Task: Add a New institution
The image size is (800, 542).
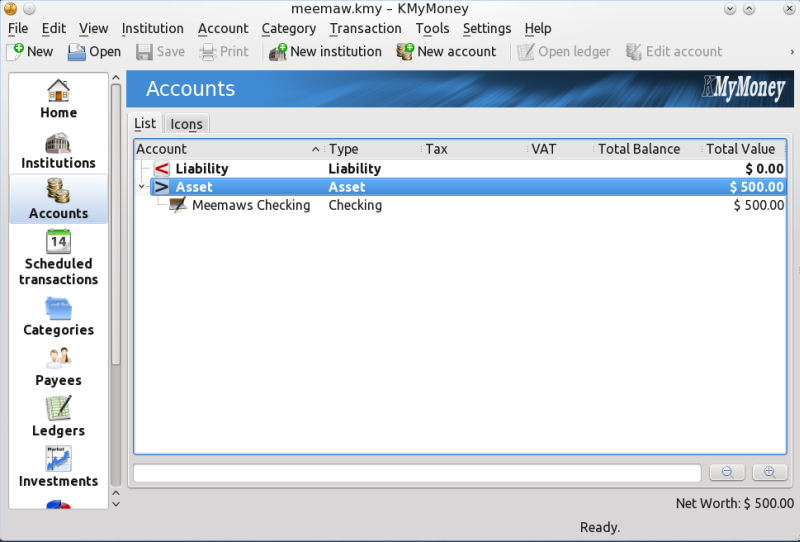Action: pos(326,52)
